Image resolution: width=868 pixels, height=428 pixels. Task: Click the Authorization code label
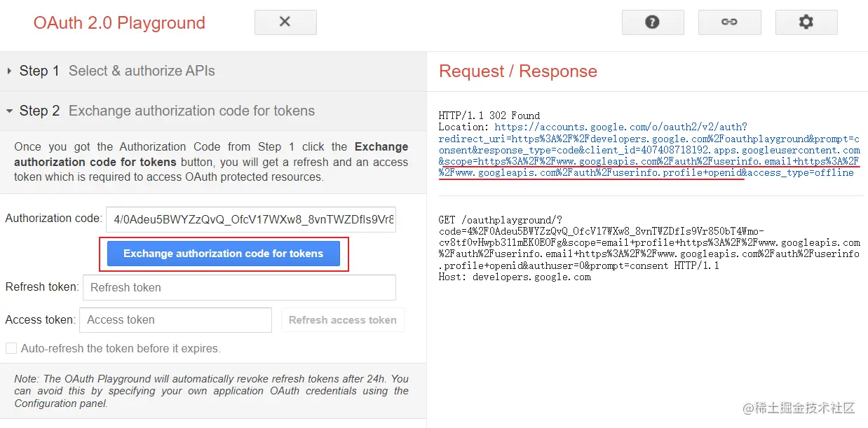[54, 219]
